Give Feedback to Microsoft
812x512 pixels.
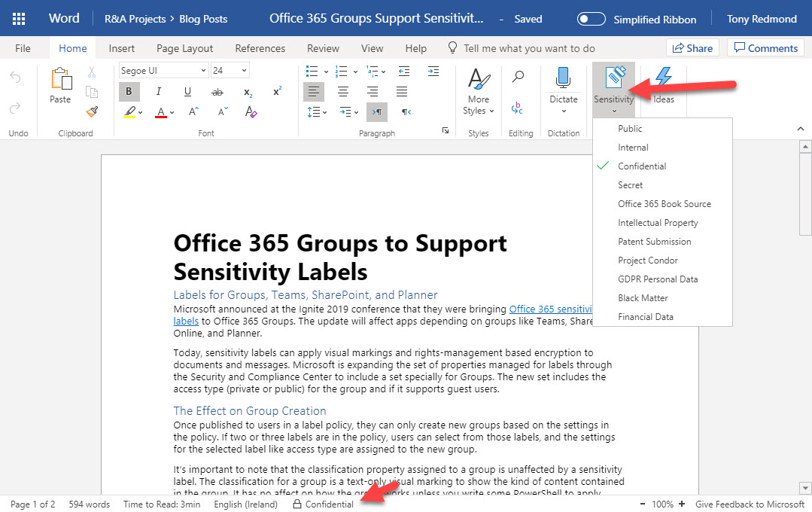[750, 504]
